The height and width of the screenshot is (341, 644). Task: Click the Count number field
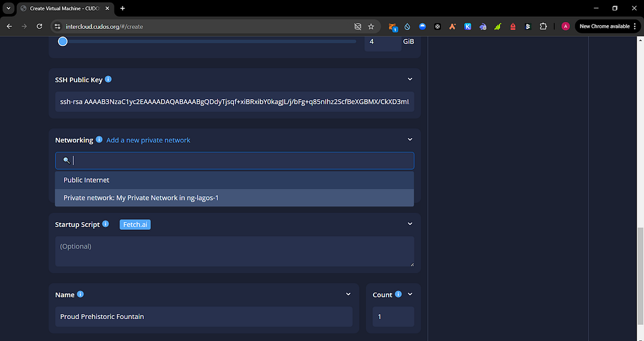[393, 317]
